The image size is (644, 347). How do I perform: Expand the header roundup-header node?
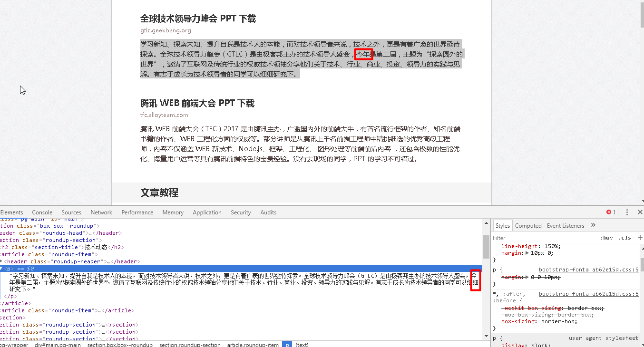(1, 261)
